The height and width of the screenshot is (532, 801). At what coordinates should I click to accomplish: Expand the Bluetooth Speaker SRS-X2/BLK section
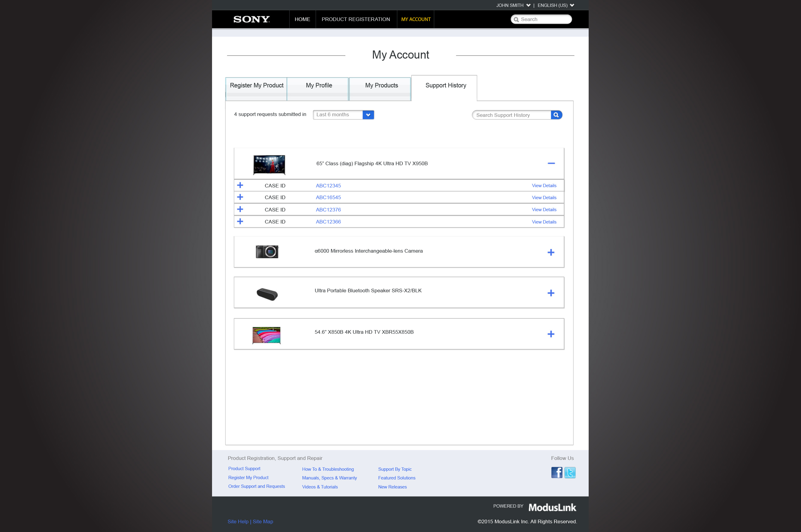tap(551, 293)
